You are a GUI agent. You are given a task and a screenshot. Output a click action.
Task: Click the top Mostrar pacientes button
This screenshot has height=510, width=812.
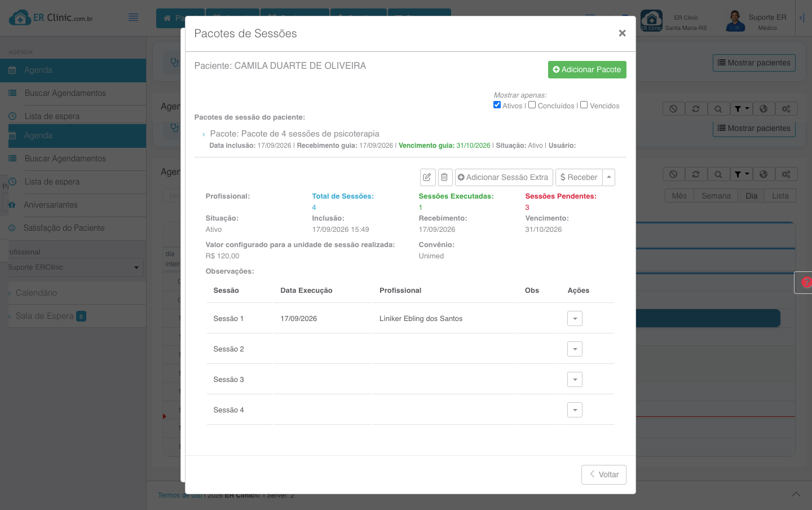point(754,63)
